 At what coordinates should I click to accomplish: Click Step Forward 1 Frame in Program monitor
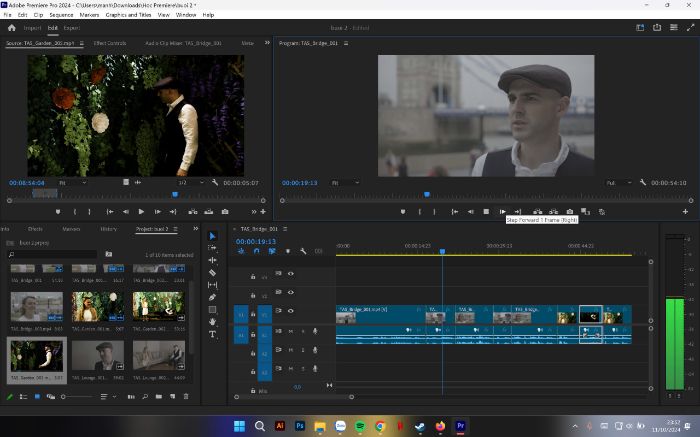502,212
